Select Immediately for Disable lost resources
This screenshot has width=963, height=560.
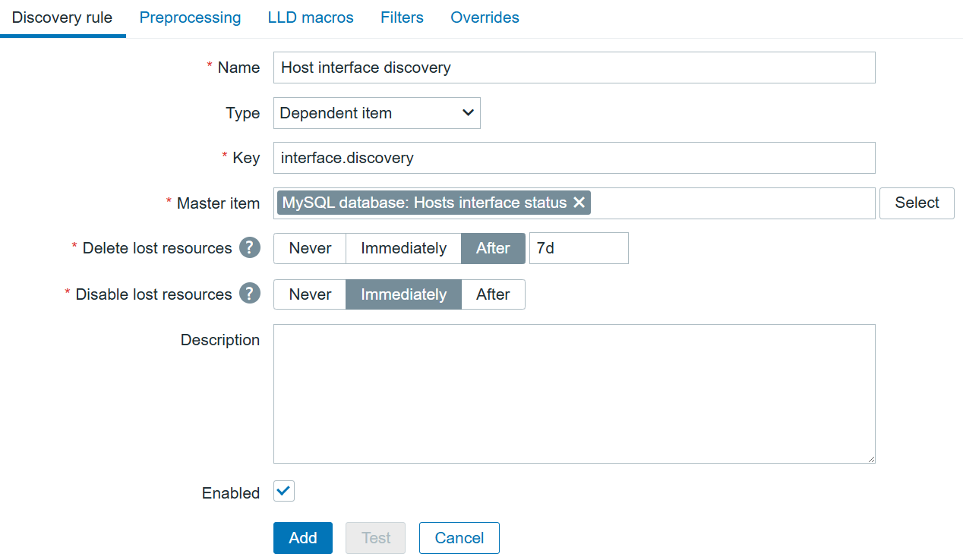403,294
